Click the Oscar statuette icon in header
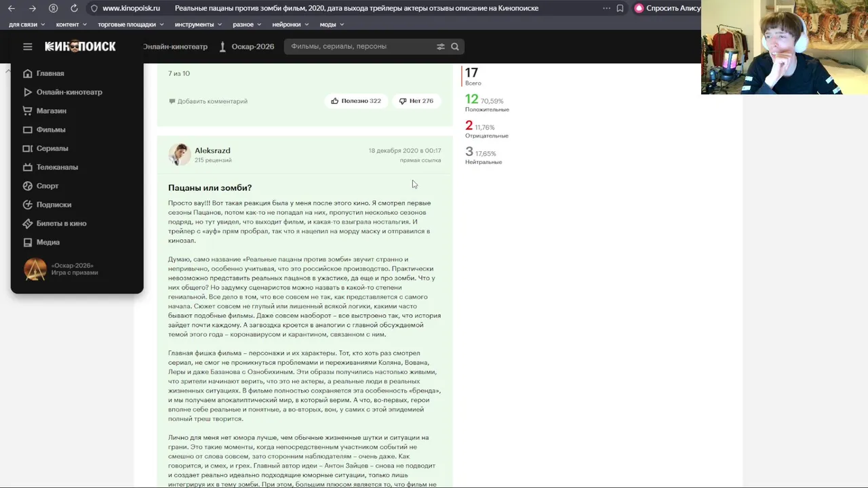Image resolution: width=868 pixels, height=488 pixels. pos(222,46)
